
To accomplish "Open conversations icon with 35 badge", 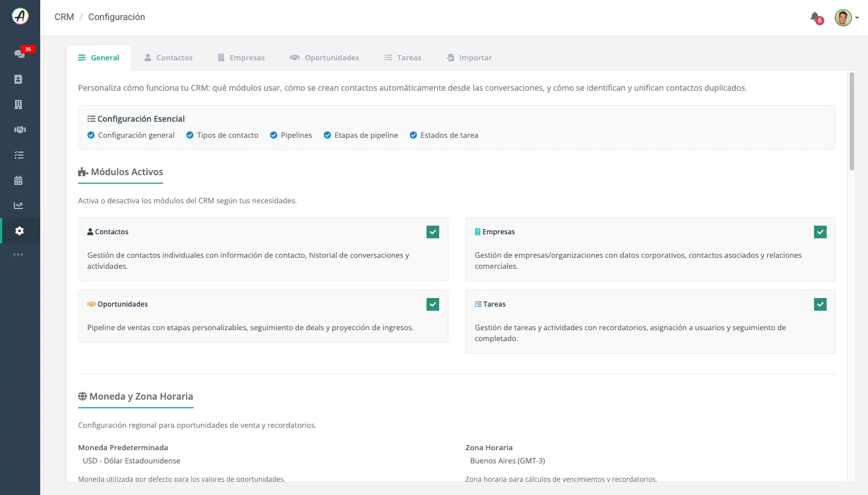I will click(x=20, y=53).
